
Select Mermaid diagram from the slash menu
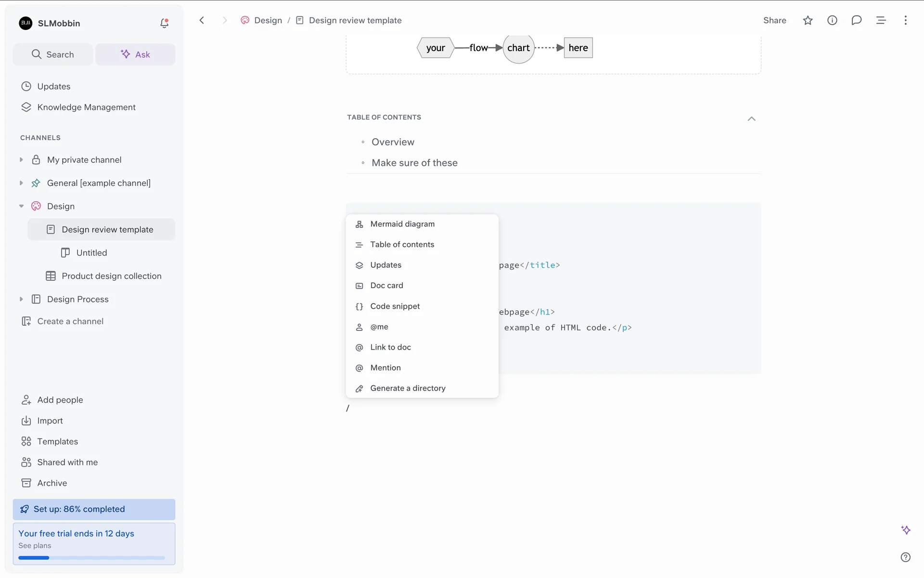pos(402,224)
